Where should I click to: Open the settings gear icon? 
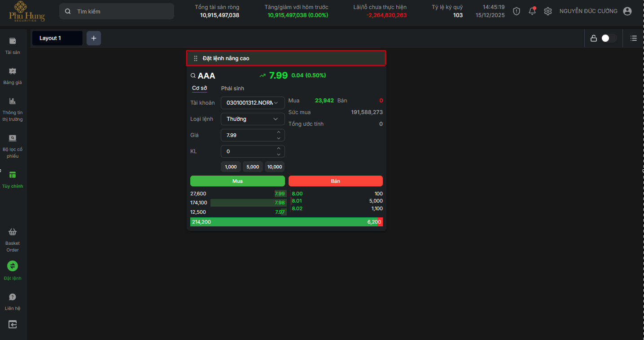point(548,11)
